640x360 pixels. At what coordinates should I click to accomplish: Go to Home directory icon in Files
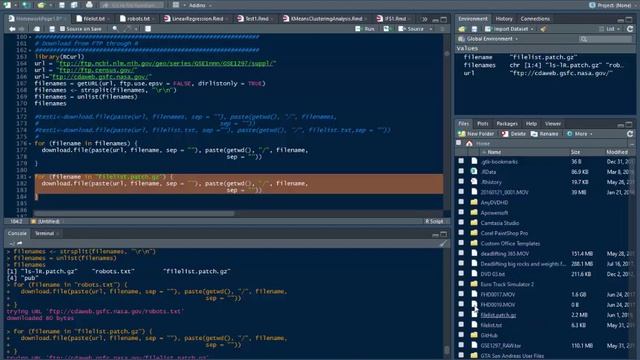(x=469, y=144)
